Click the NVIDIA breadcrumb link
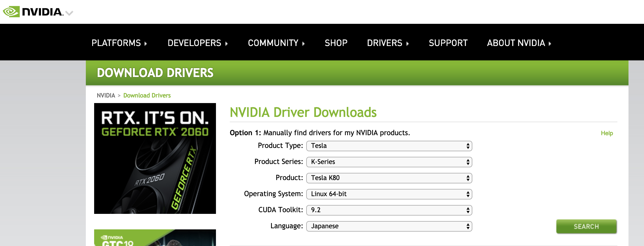The height and width of the screenshot is (246, 644). pyautogui.click(x=106, y=95)
